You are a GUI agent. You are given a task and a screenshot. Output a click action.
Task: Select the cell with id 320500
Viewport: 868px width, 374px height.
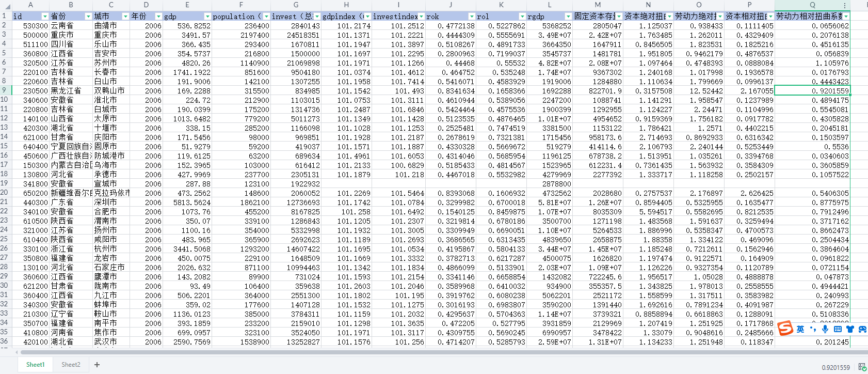click(x=30, y=63)
